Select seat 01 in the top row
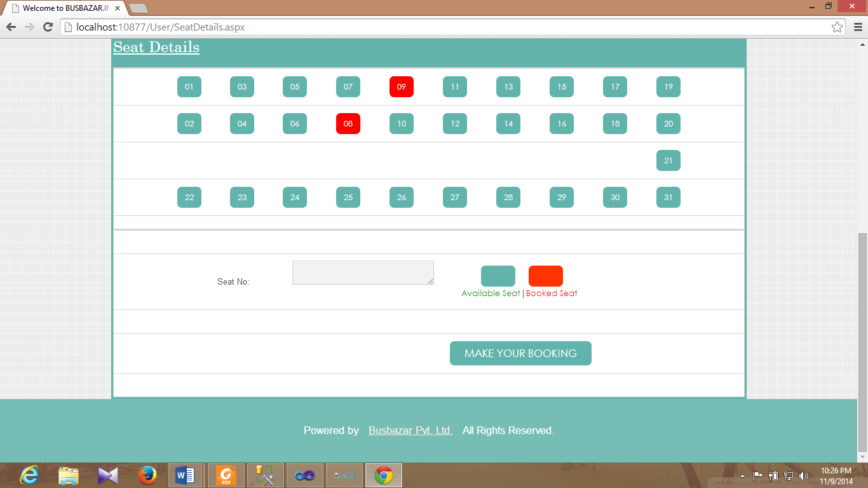 click(189, 86)
